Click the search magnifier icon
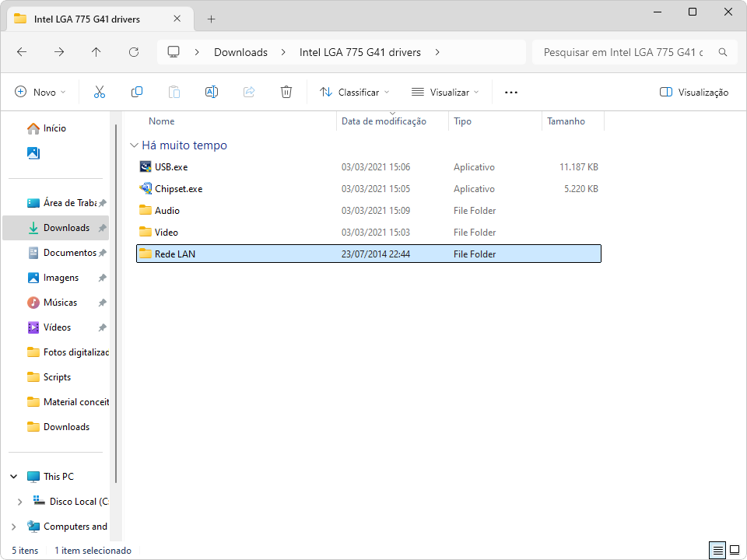Image resolution: width=747 pixels, height=560 pixels. (723, 52)
